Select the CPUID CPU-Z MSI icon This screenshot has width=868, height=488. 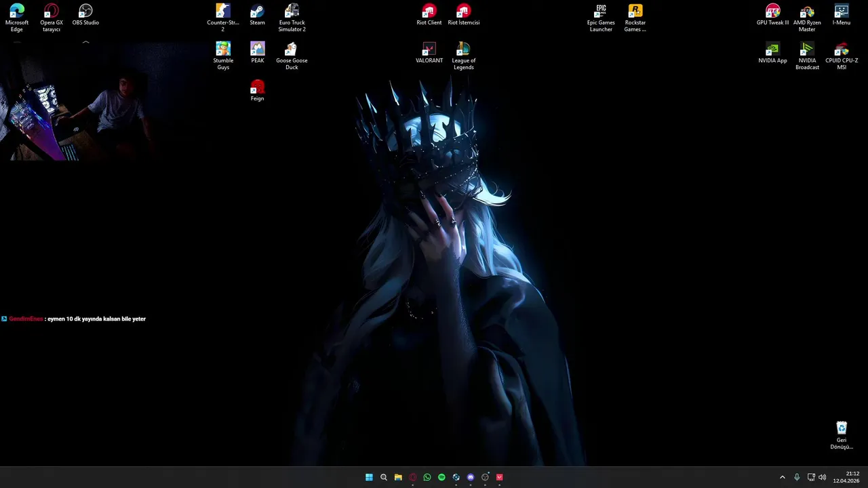pyautogui.click(x=842, y=56)
